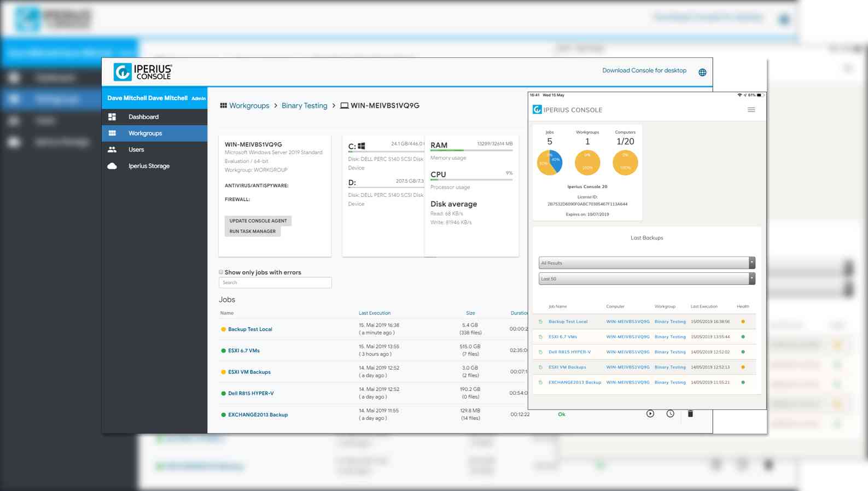Screen dimensions: 868x491
Task: Go to Workgroups breadcrumb link
Action: pos(249,106)
